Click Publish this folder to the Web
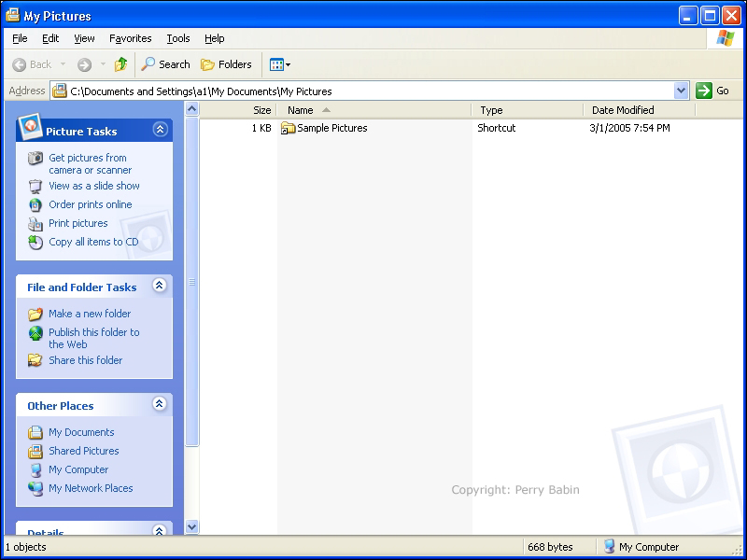 (x=94, y=338)
